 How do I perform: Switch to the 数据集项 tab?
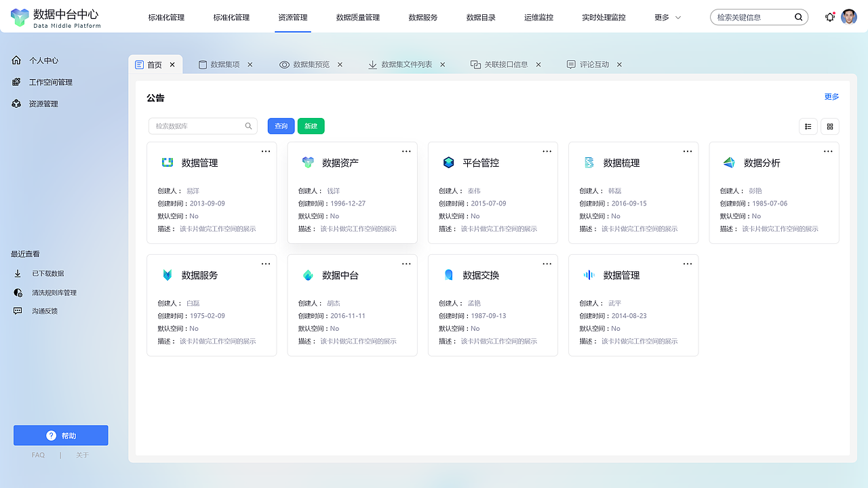(225, 65)
